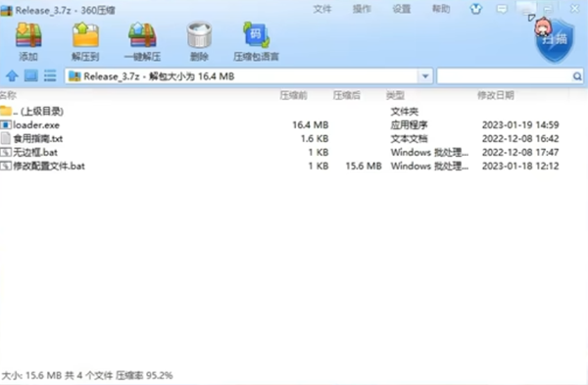The height and width of the screenshot is (385, 588).
Task: Sort by 压缩后 column header
Action: [347, 95]
